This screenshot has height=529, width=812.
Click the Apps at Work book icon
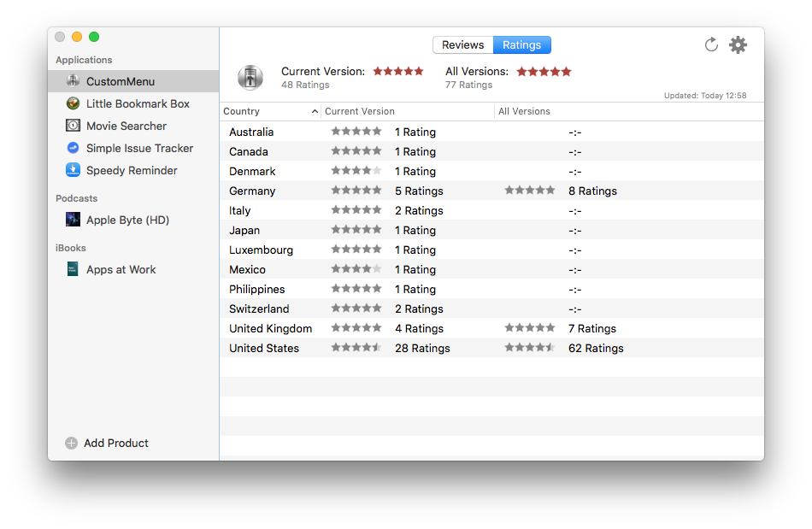coord(73,269)
